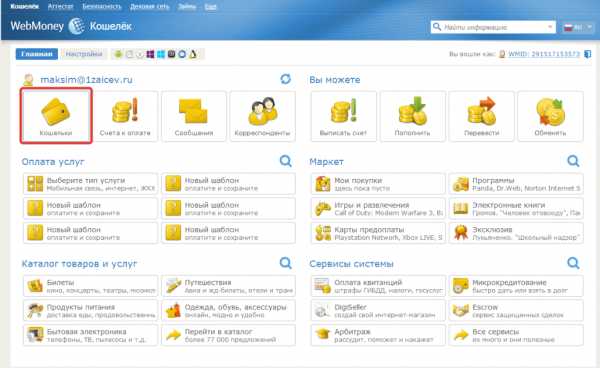
Task: Click Перейти в каталог arrow item
Action: 228,335
